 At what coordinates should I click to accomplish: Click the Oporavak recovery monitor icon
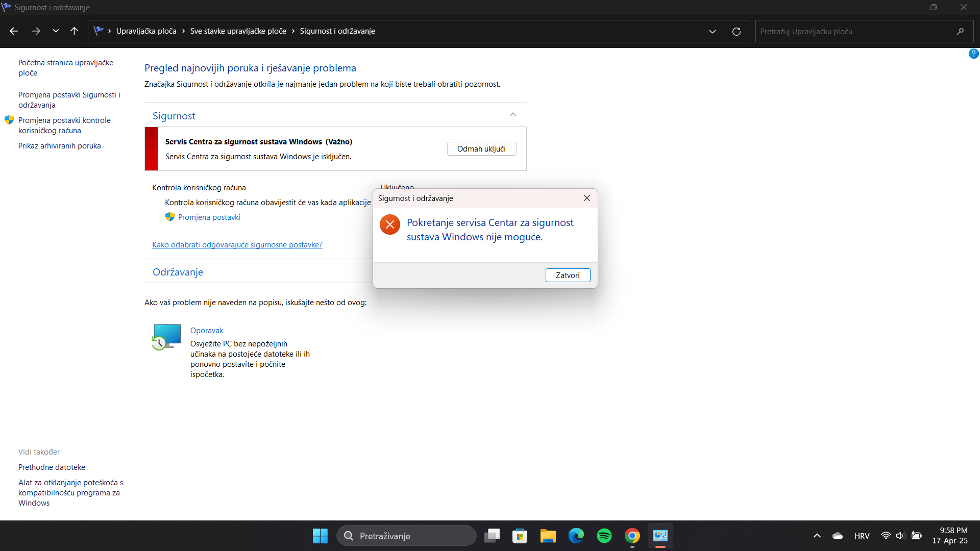point(167,337)
